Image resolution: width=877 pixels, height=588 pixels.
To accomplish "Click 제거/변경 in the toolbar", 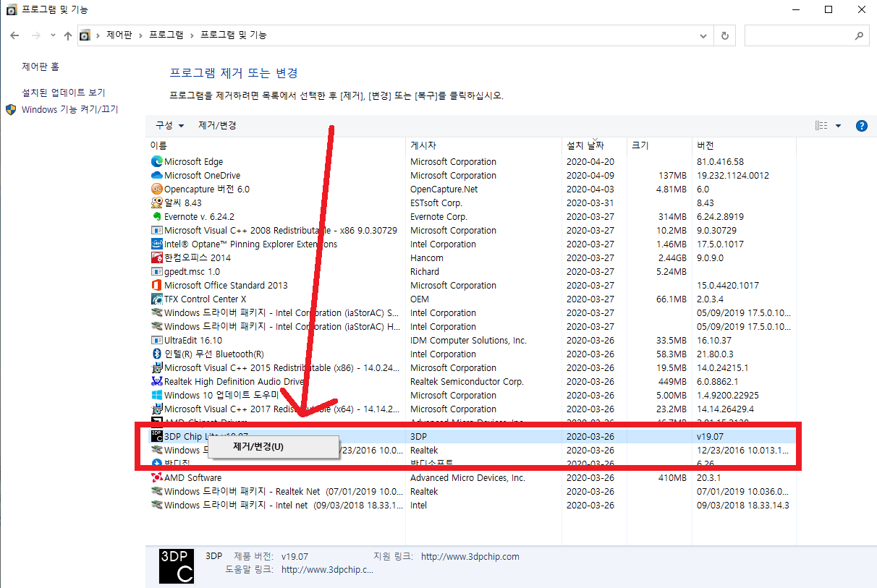I will 217,126.
